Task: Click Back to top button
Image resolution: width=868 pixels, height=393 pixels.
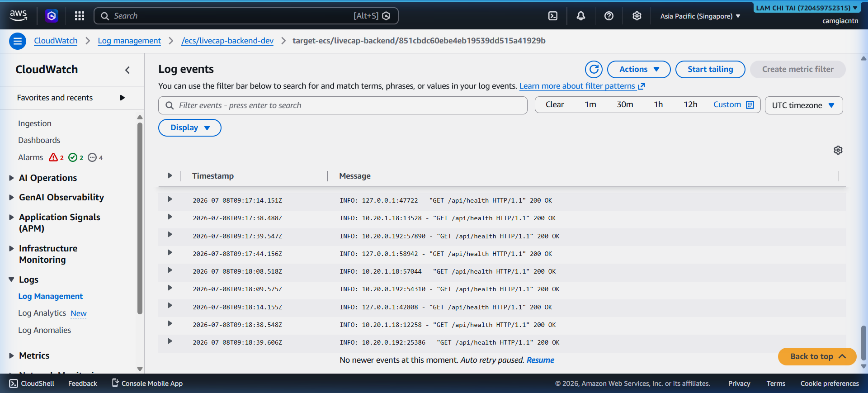Action: click(x=817, y=356)
